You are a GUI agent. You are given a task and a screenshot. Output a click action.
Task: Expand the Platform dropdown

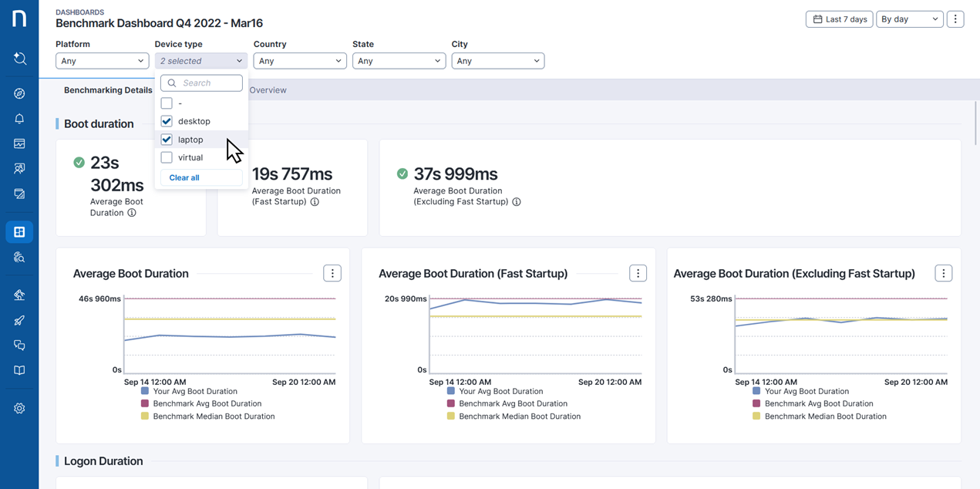pos(102,61)
